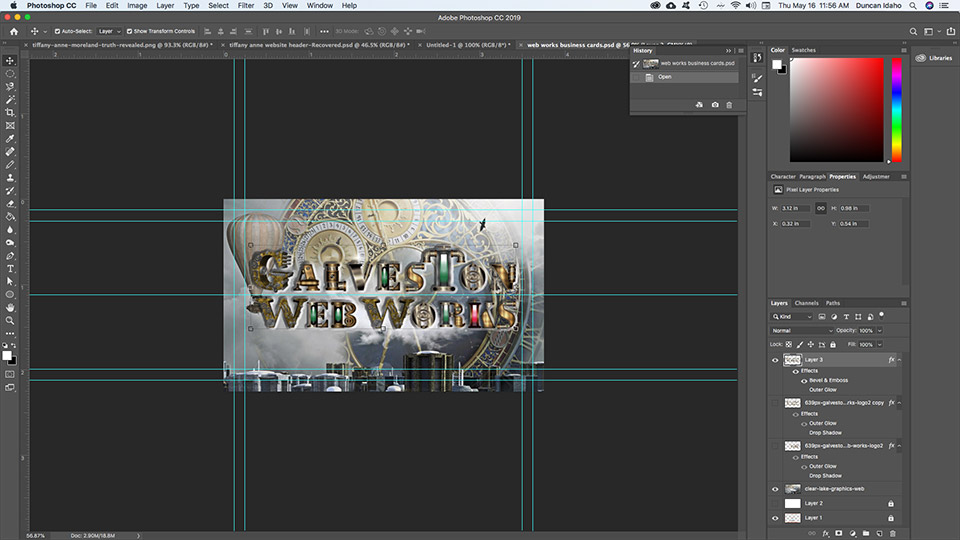Open the Libraries panel button
The height and width of the screenshot is (540, 960).
934,58
